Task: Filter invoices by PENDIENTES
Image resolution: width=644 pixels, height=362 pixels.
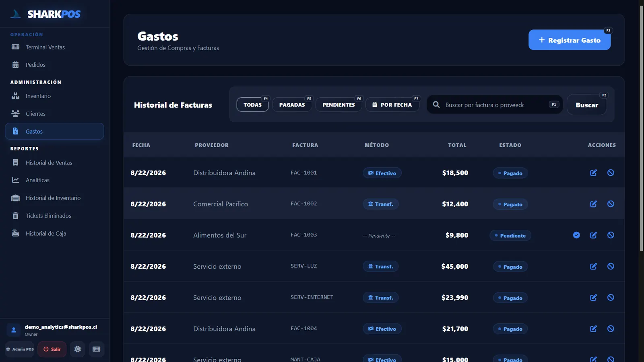Action: coord(339,105)
